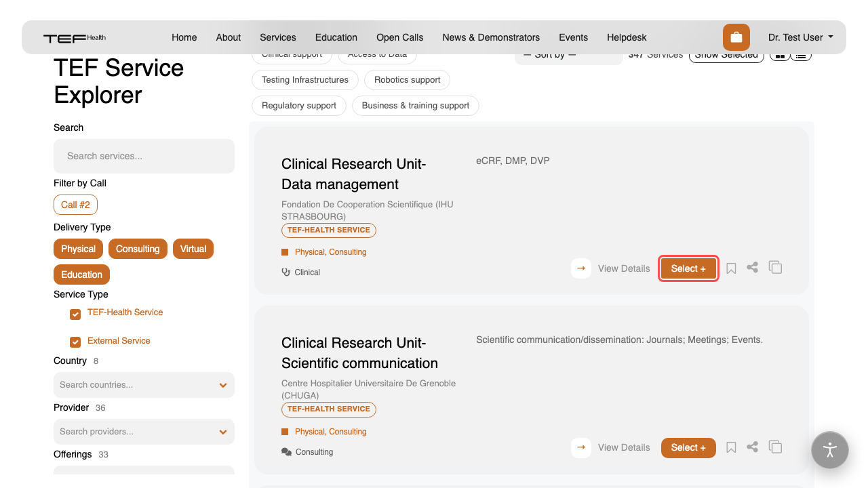Toggle the Virtual delivery type filter
Image resolution: width=868 pixels, height=488 pixels.
(x=193, y=249)
